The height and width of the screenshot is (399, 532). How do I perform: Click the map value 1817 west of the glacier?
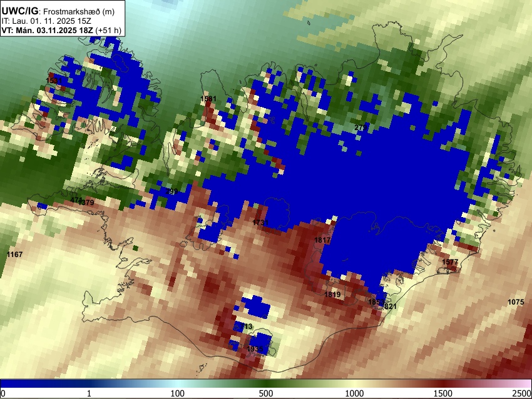pos(322,240)
